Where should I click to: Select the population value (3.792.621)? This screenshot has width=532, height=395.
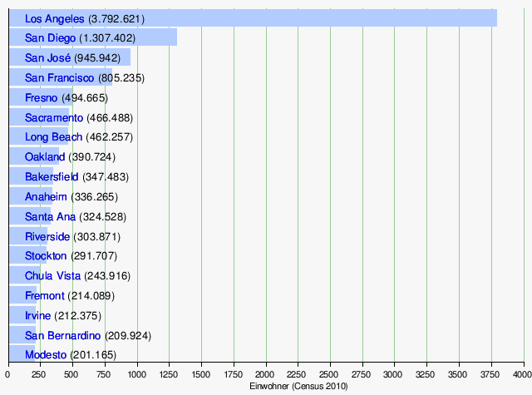[116, 18]
